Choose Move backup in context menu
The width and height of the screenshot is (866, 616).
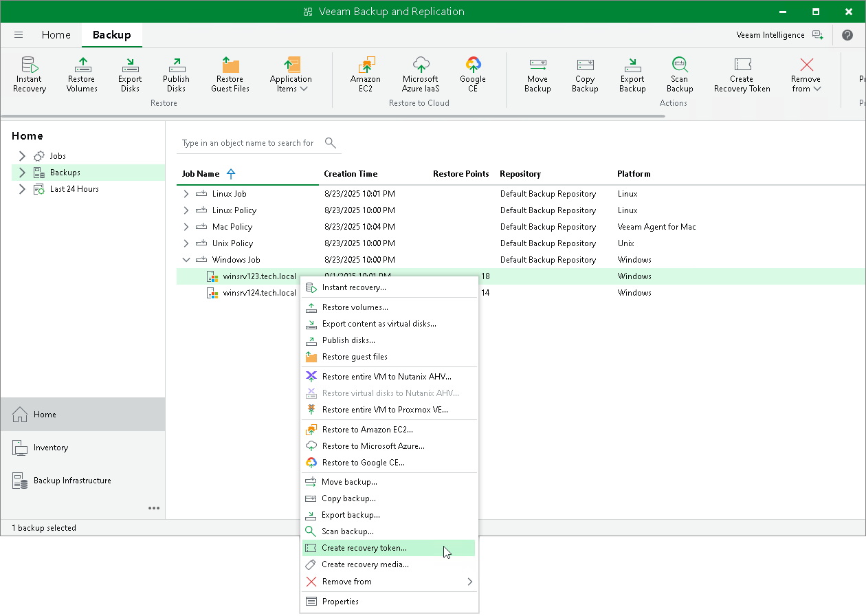tap(389, 482)
